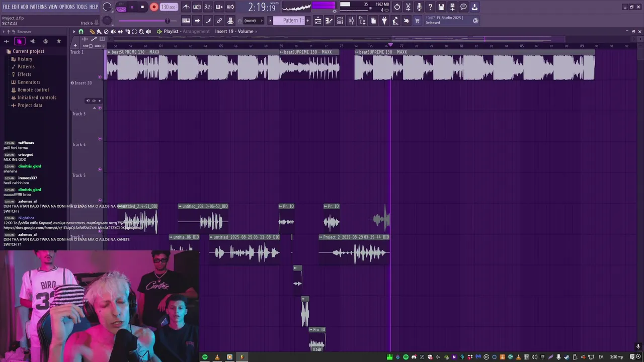Click the shopping cart content library icon

click(x=417, y=21)
